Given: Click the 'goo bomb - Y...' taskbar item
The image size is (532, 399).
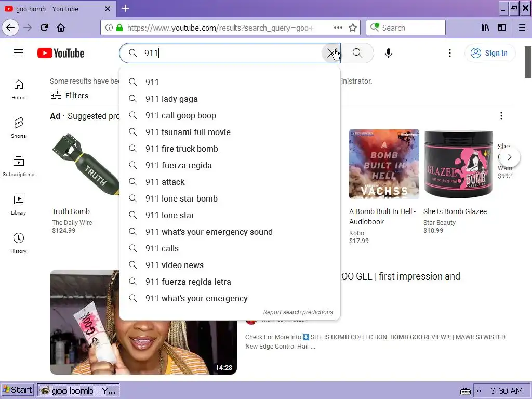Looking at the screenshot, I should [x=78, y=391].
